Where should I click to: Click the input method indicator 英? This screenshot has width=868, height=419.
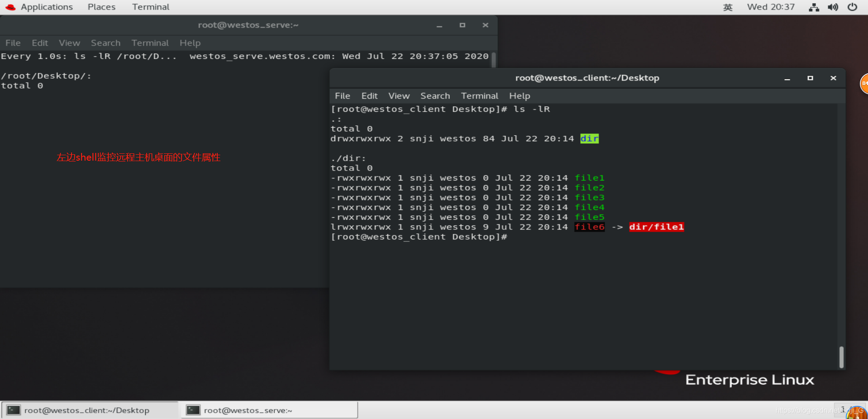point(728,7)
